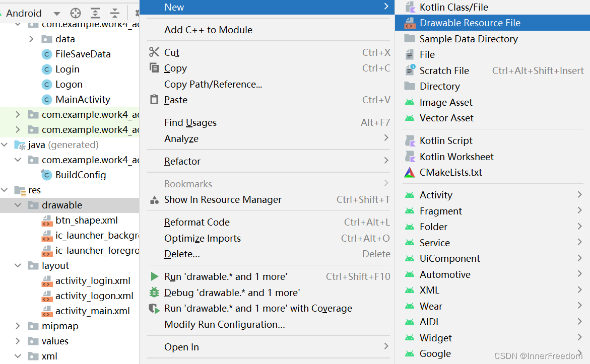
Task: Click the BuildConfig class icon
Action: coord(47,175)
